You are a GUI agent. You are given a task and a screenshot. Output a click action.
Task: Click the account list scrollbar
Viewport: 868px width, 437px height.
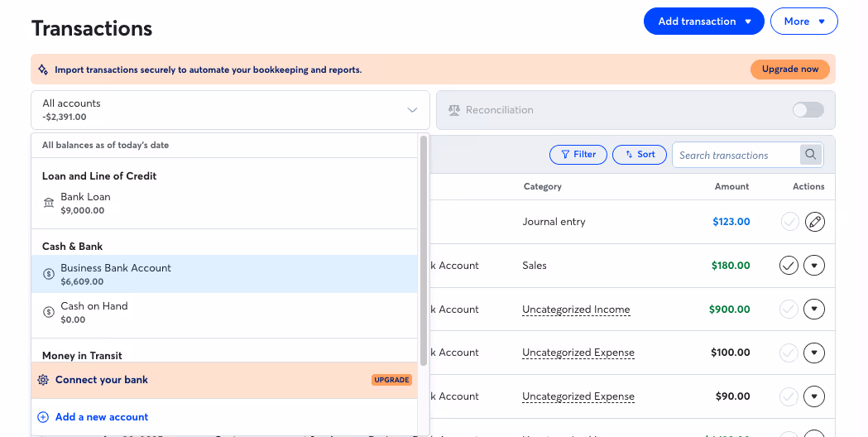click(424, 250)
